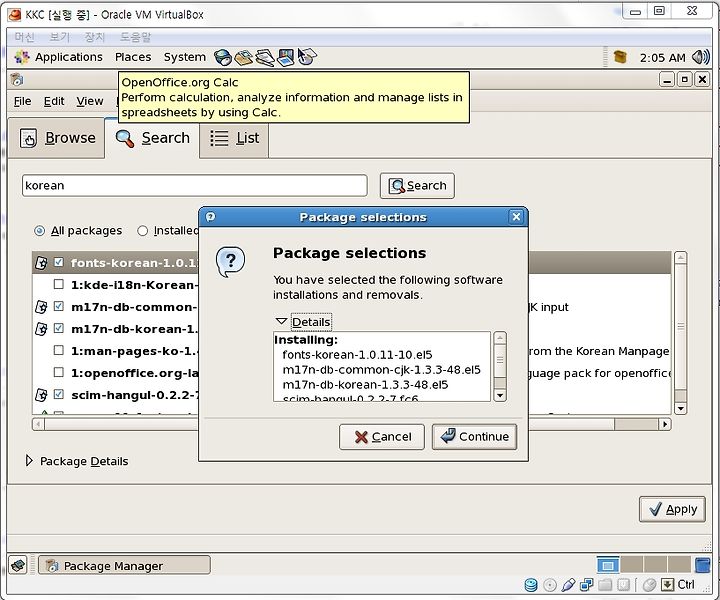The height and width of the screenshot is (600, 720).
Task: Open the 머신 VirtualBox menu
Action: click(x=24, y=37)
